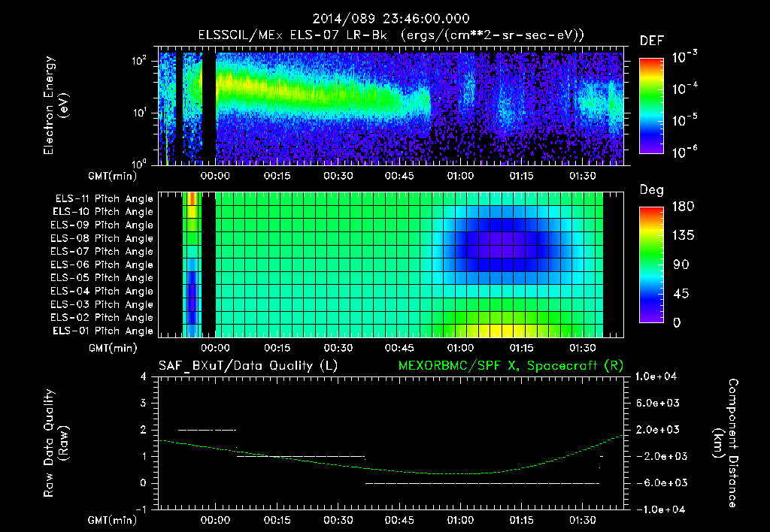Click the 90 value on Deg scale
The width and height of the screenshot is (770, 532).
coord(680,265)
